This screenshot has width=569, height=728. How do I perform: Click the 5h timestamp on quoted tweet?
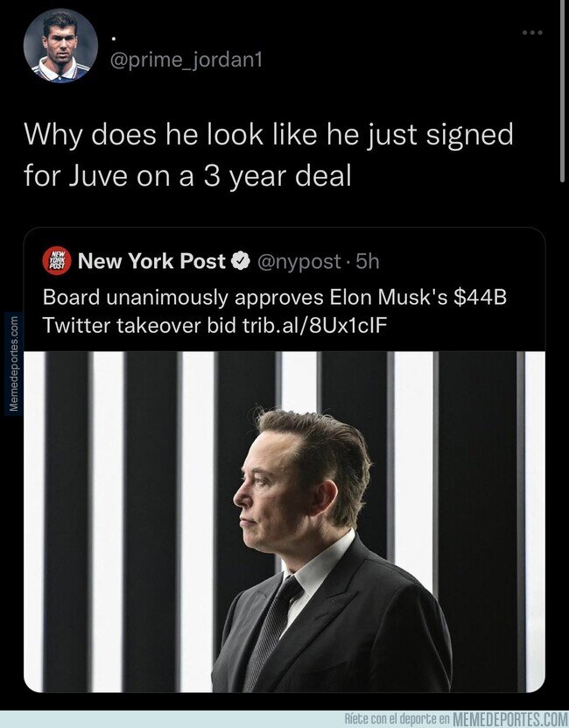tap(364, 260)
